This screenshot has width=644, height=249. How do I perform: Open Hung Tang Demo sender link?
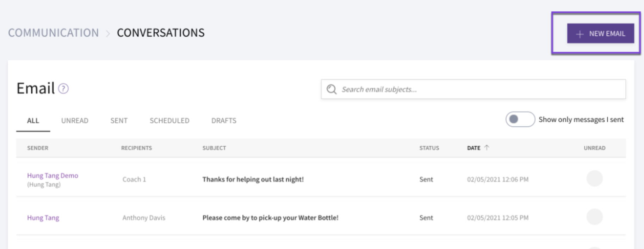53,175
